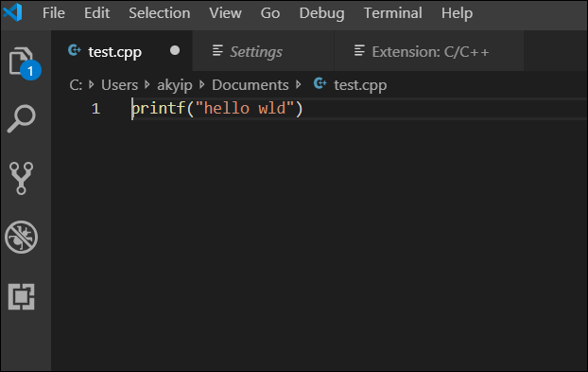This screenshot has width=588, height=372.
Task: Switch to the Settings tab
Action: [x=263, y=51]
